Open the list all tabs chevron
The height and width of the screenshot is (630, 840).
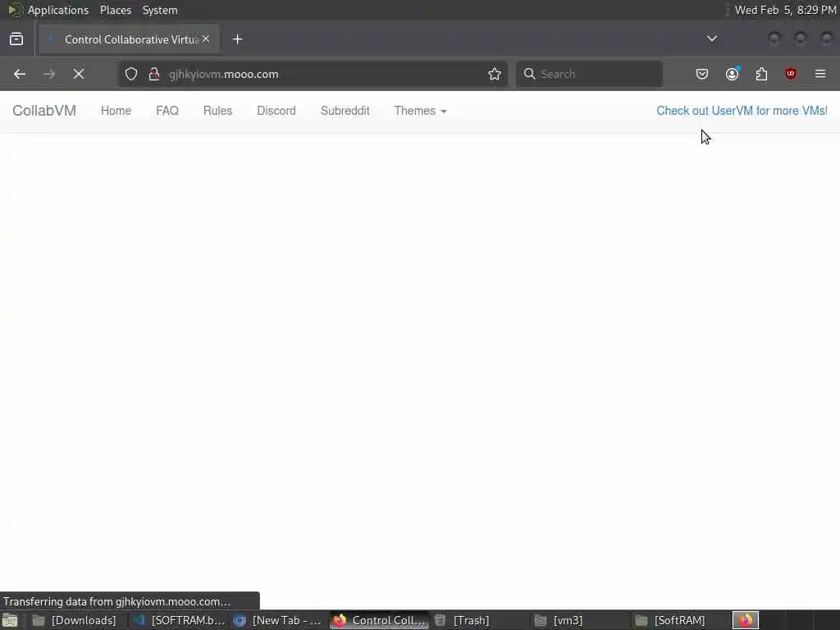711,39
